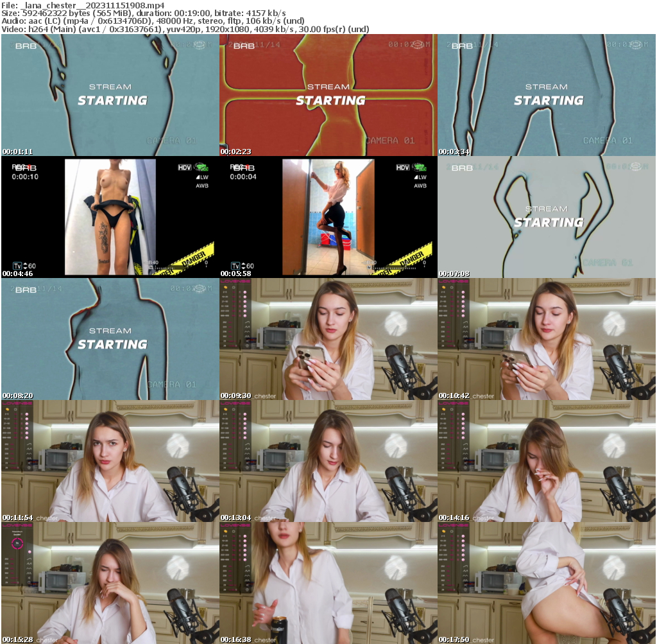
Task: Click the LOVENSE logo in the overlay corner
Action: pyautogui.click(x=235, y=281)
